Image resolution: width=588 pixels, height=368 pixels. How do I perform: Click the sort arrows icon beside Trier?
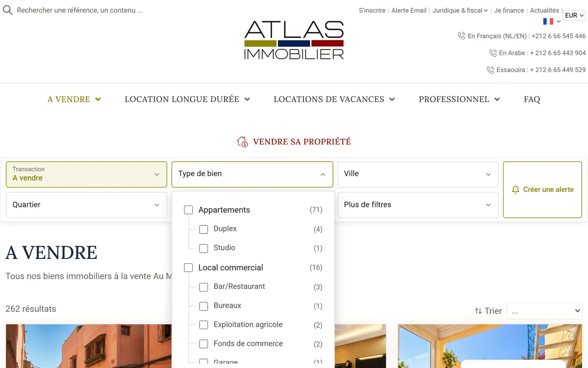(478, 311)
